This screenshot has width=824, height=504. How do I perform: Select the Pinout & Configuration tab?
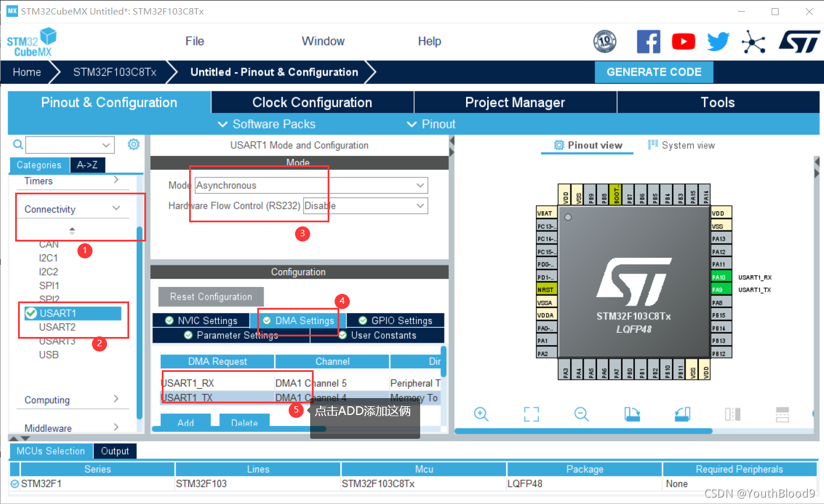coord(109,102)
